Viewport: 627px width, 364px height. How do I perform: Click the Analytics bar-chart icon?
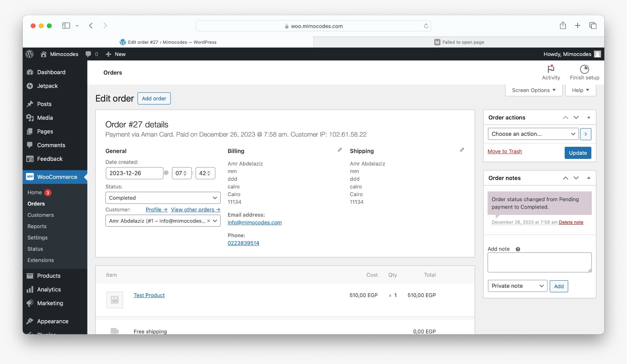pyautogui.click(x=30, y=289)
